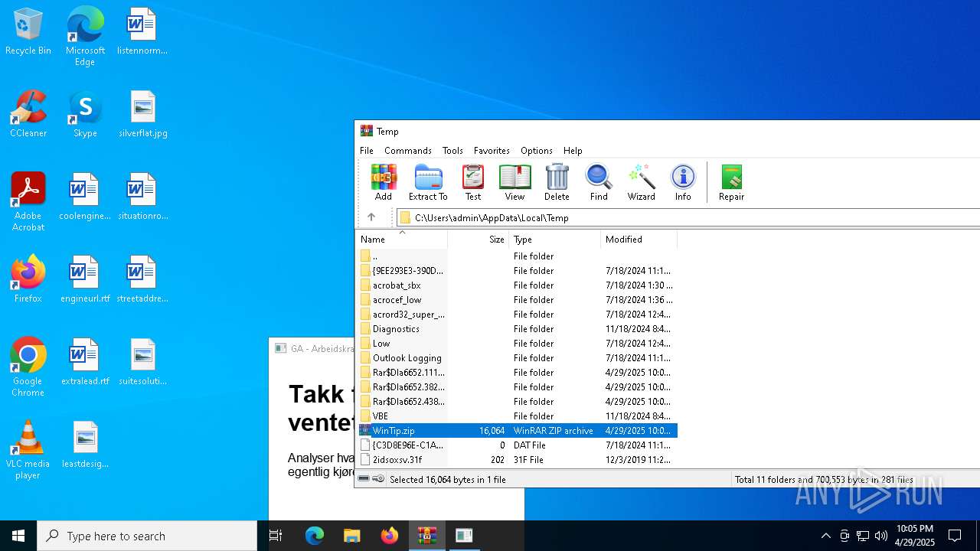Select the Outlook Logging folder
Screen dimensions: 980x551
point(517,358)
